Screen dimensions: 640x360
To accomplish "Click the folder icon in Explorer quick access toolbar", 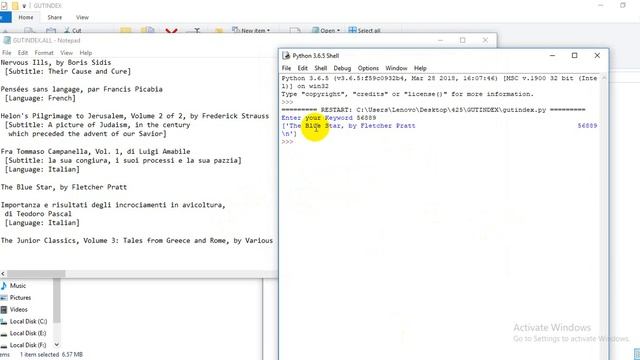I will click(15, 6).
